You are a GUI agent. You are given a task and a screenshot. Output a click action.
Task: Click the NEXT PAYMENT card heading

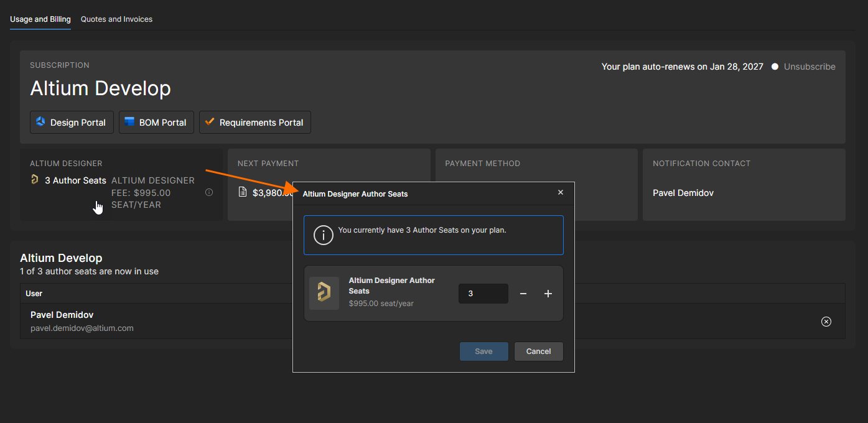268,164
